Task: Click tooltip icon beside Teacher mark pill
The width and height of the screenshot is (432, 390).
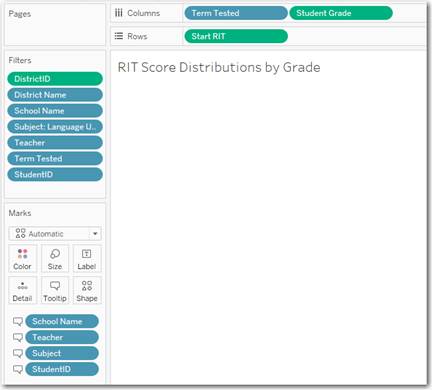Action: (x=17, y=337)
